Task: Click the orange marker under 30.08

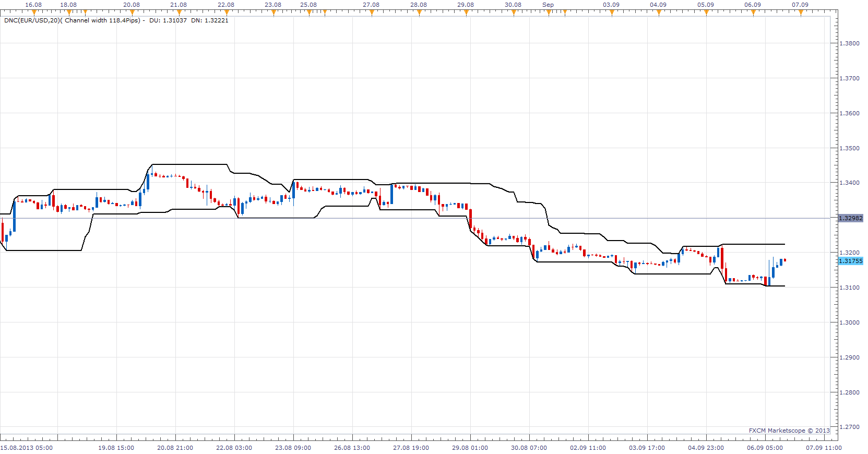Action: tap(514, 13)
